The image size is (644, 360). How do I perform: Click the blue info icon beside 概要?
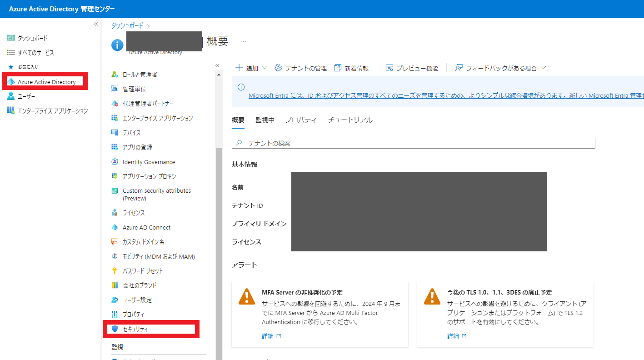coord(117,45)
